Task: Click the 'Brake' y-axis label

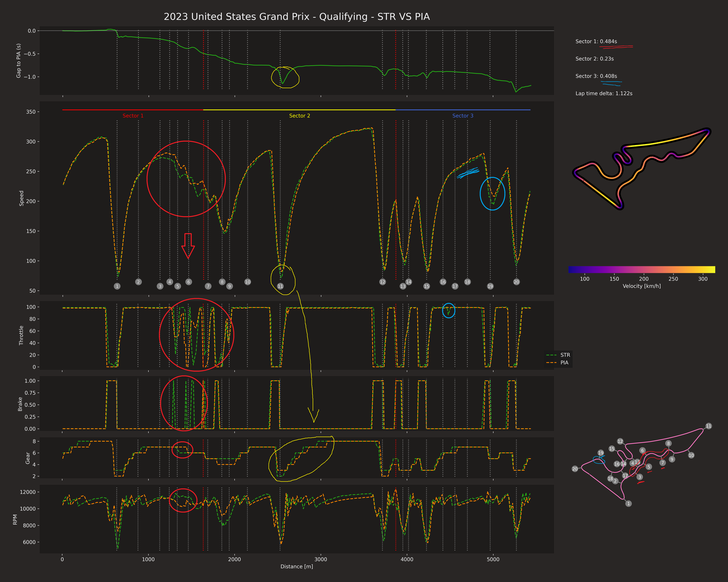Action: (20, 404)
